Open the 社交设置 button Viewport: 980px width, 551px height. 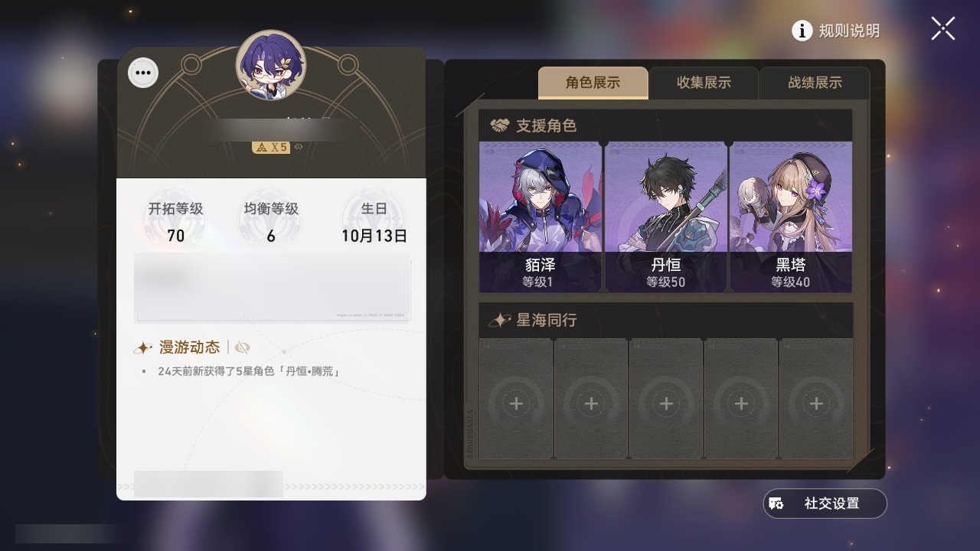click(x=825, y=504)
